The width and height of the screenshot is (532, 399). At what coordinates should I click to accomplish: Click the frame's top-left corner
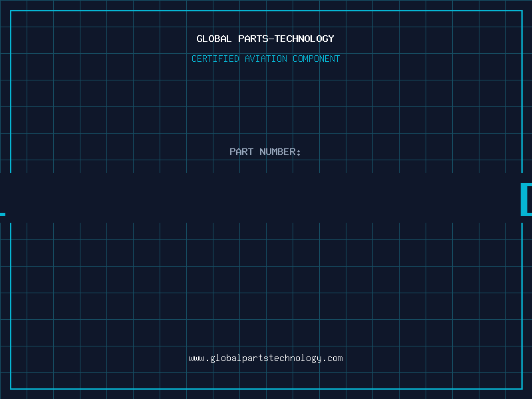pos(11,11)
